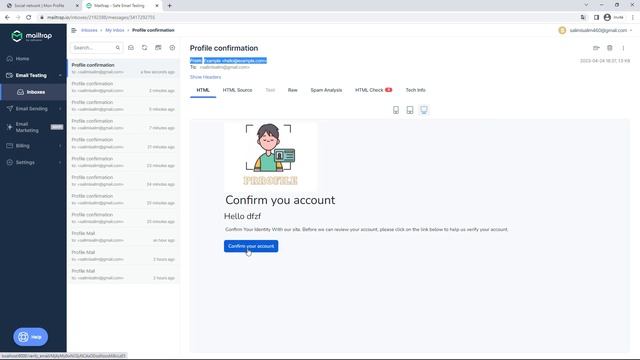Go to the Inboxes breadcrumb
Screen dimensions: 640x360
(x=89, y=30)
